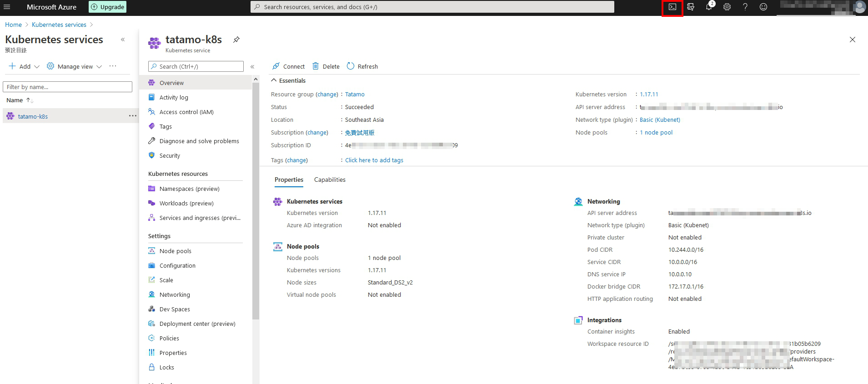Click the Networking section heading
868x384 pixels.
click(603, 201)
